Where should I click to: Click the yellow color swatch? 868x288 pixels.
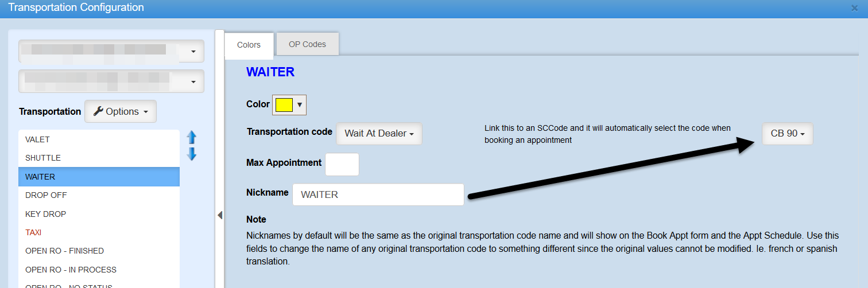(x=284, y=105)
